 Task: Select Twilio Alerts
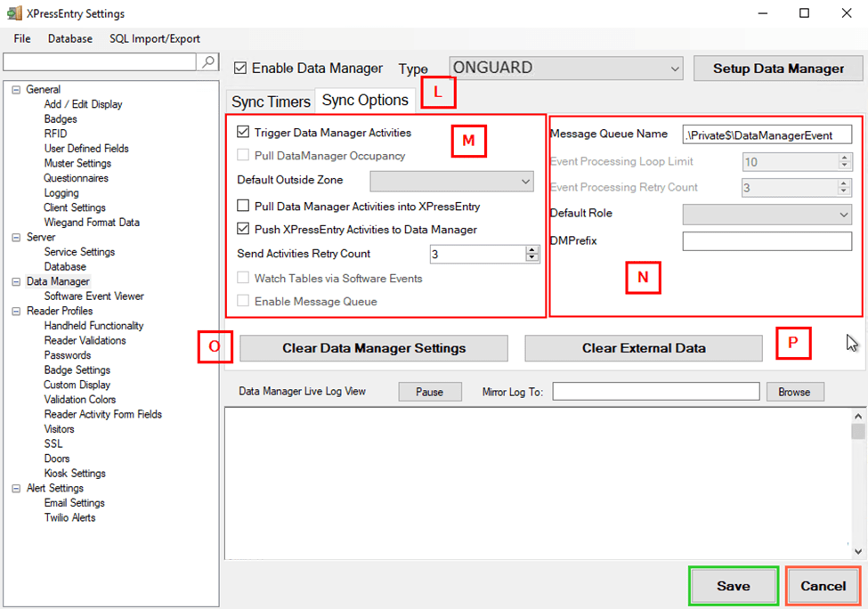[69, 517]
